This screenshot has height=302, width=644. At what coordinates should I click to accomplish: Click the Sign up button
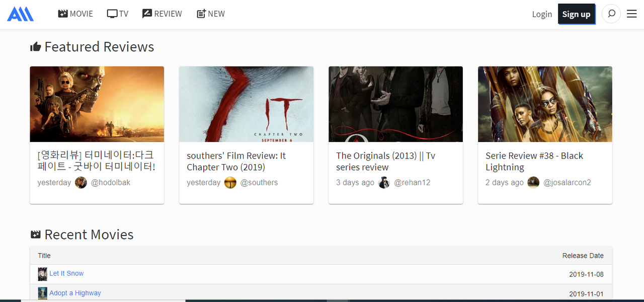[x=577, y=14]
